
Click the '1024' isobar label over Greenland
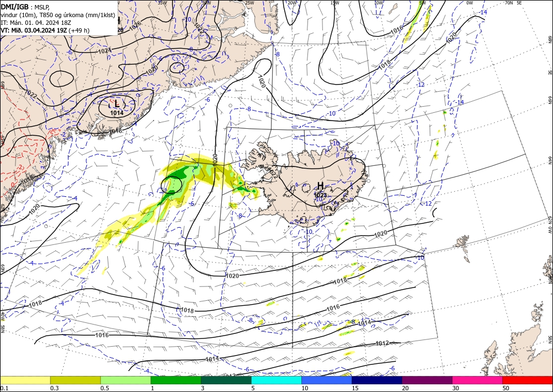coord(105,51)
